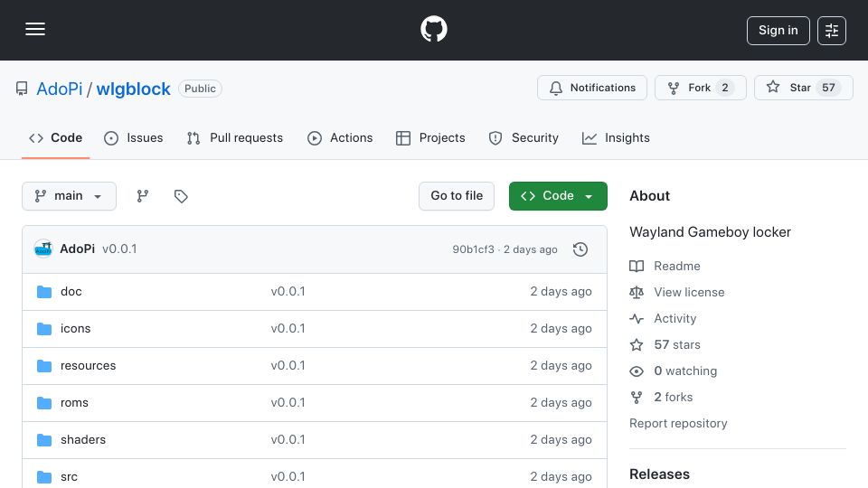Click the resources row folder icon
The height and width of the screenshot is (488, 868).
point(44,366)
